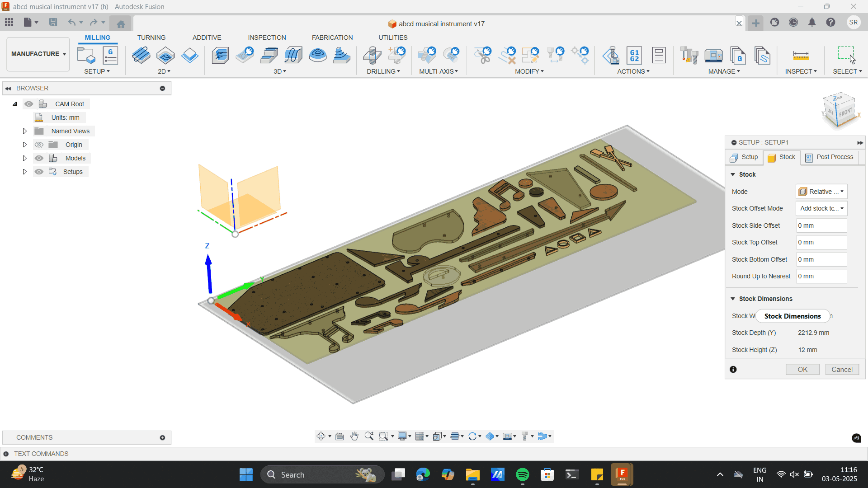Click the Stock Top Offset field
868x488 pixels.
tap(821, 242)
